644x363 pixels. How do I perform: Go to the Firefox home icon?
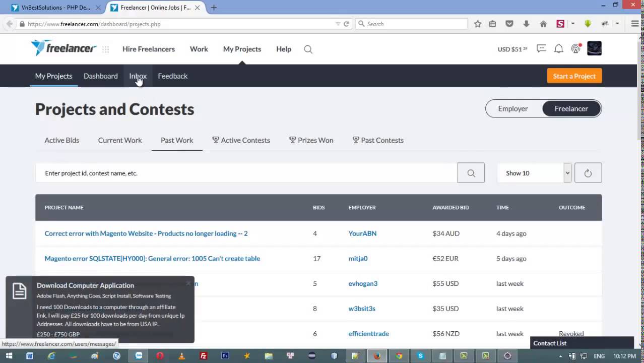(543, 24)
